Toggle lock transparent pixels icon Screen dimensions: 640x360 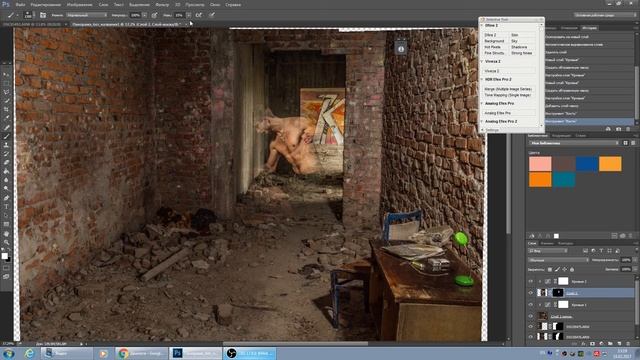[550, 269]
